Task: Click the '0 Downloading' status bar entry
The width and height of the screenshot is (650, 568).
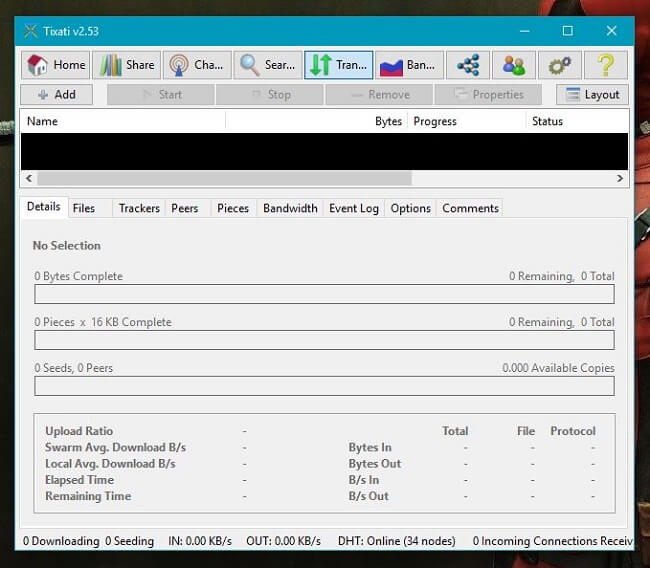Action: pos(61,541)
